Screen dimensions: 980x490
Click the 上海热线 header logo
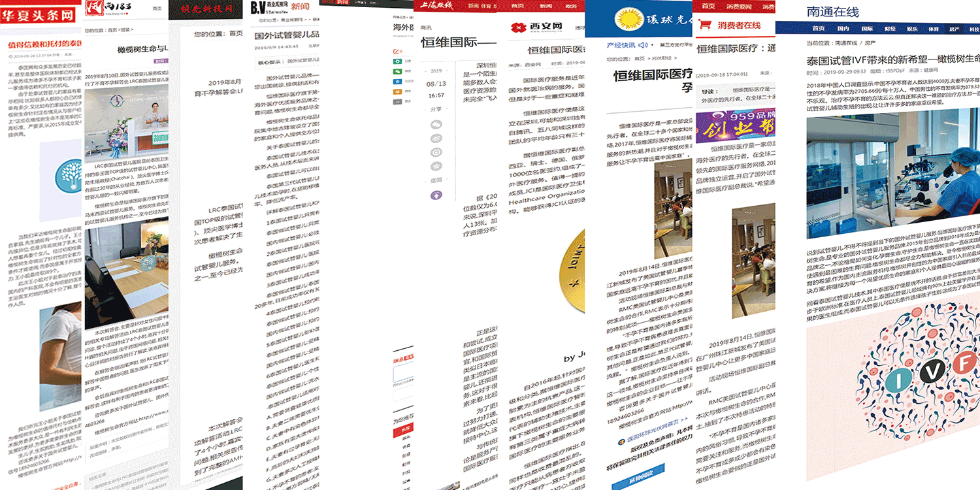(x=438, y=7)
